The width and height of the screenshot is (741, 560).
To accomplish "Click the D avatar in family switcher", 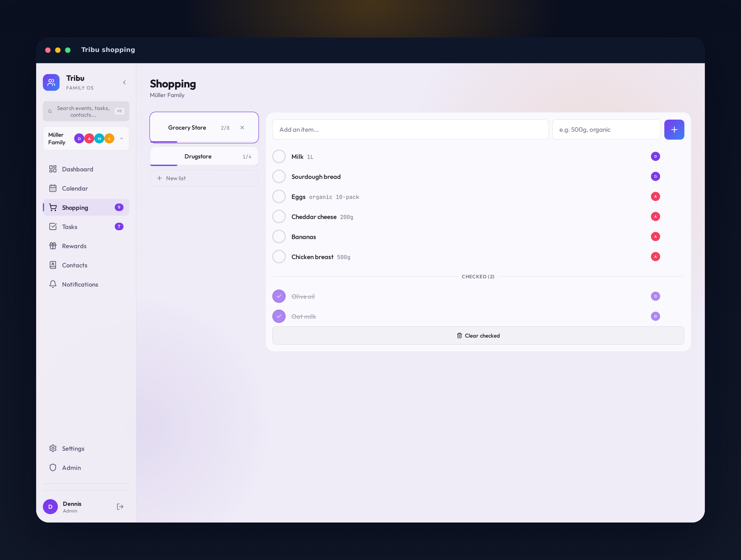I will tap(79, 138).
